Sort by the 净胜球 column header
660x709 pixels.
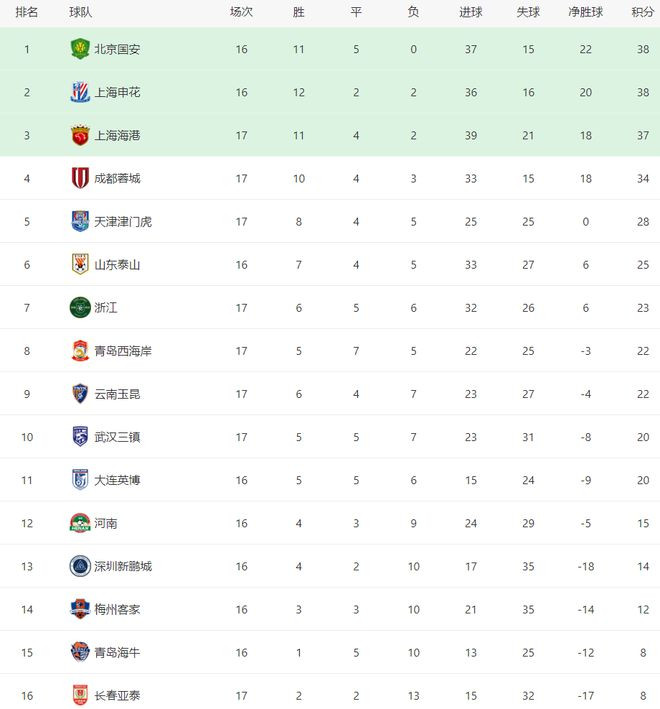point(585,12)
